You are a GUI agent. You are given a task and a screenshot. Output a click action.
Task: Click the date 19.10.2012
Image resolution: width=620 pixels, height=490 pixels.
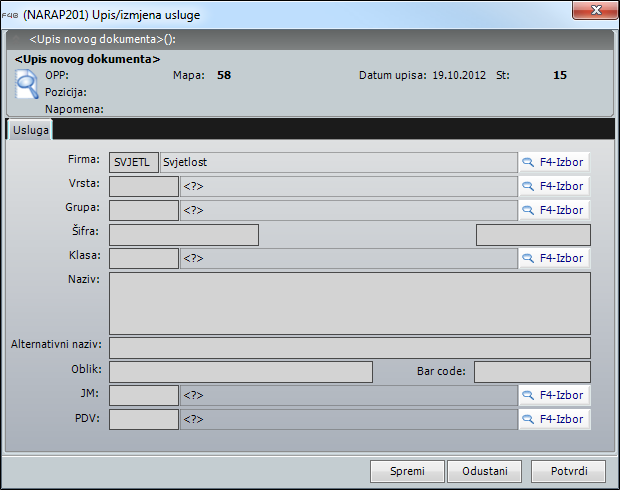pos(459,75)
